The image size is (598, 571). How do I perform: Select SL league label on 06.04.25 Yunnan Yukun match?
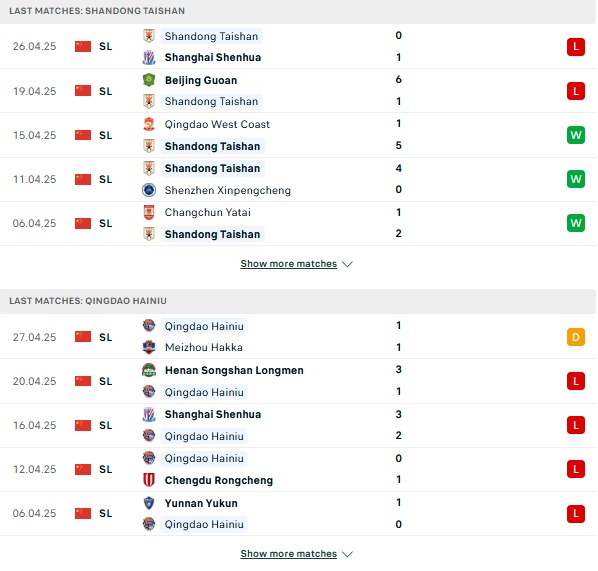coord(106,513)
